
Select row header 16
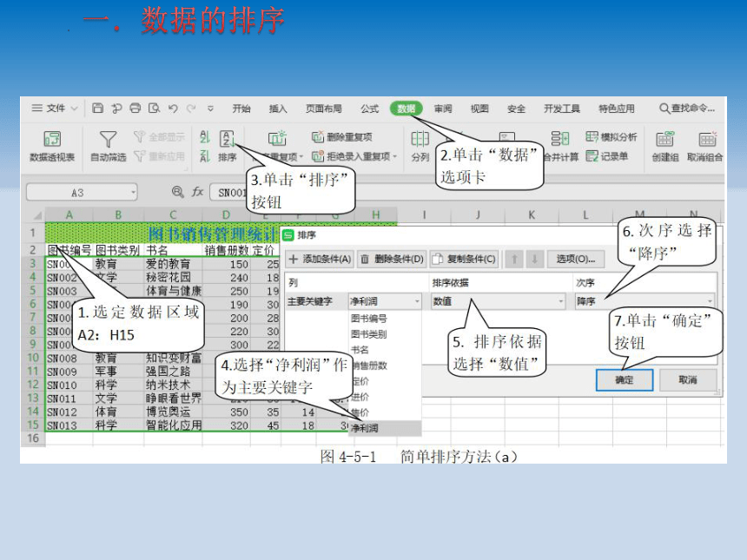[32, 438]
